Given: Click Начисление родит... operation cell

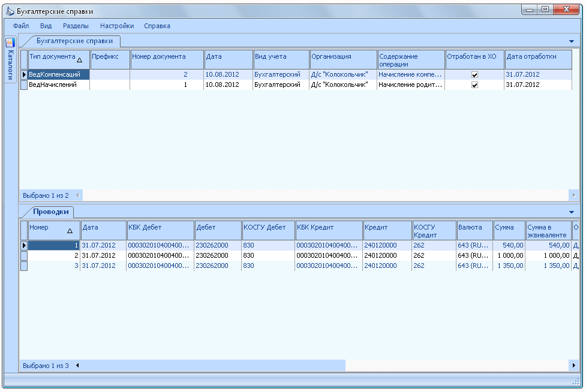Looking at the screenshot, I should click(411, 85).
